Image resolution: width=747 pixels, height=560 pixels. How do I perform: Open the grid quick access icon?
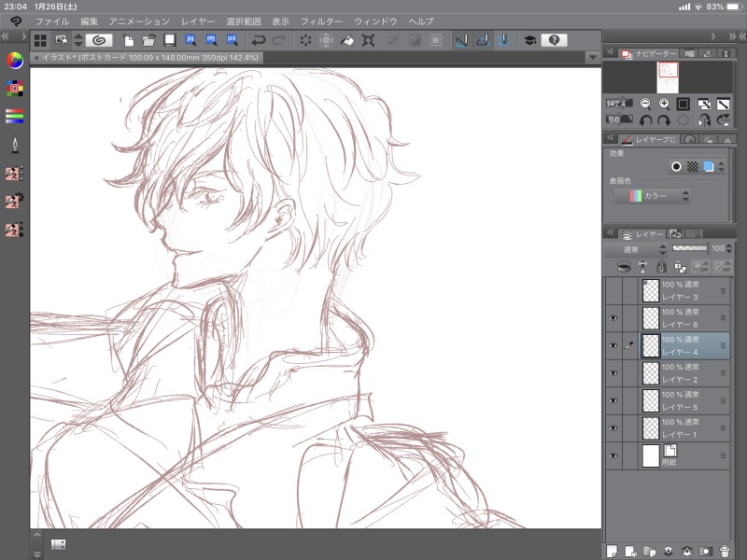(40, 40)
